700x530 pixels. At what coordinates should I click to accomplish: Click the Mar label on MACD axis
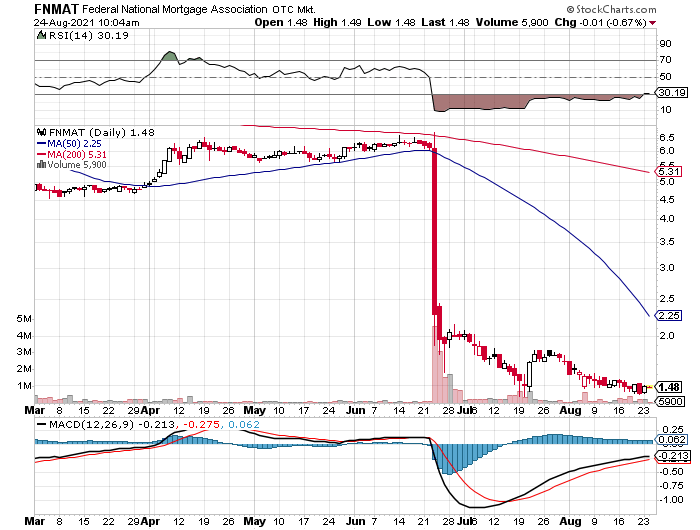tap(35, 522)
